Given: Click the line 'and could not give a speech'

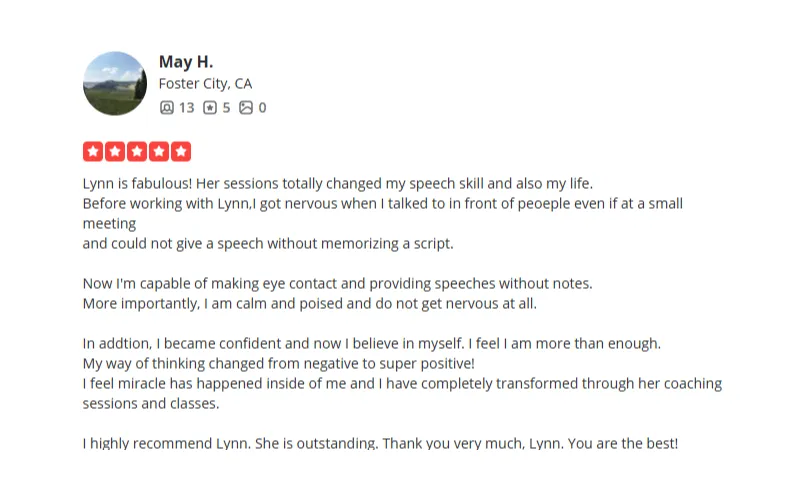Looking at the screenshot, I should [268, 244].
